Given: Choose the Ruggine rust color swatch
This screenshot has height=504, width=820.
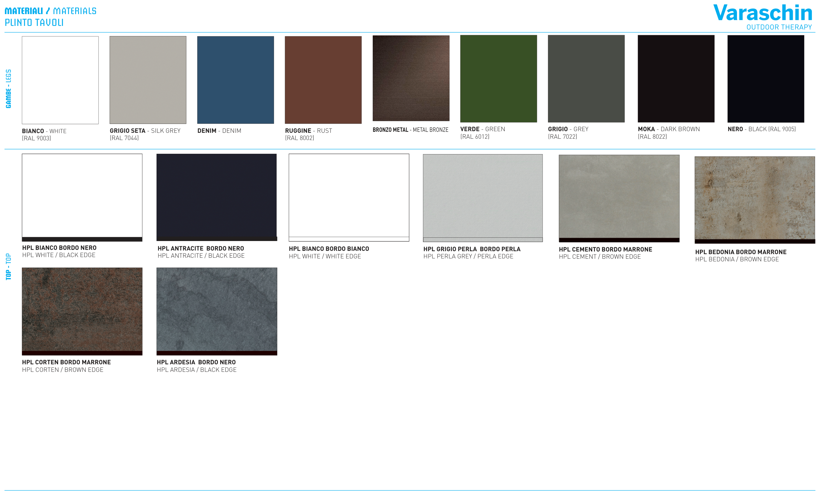Looking at the screenshot, I should coord(323,80).
